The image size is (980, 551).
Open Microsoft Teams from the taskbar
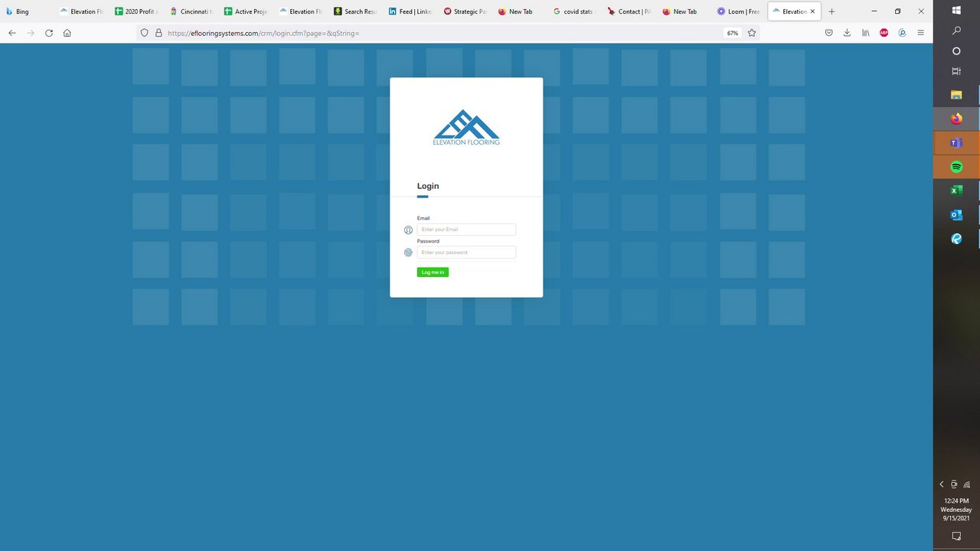tap(956, 143)
